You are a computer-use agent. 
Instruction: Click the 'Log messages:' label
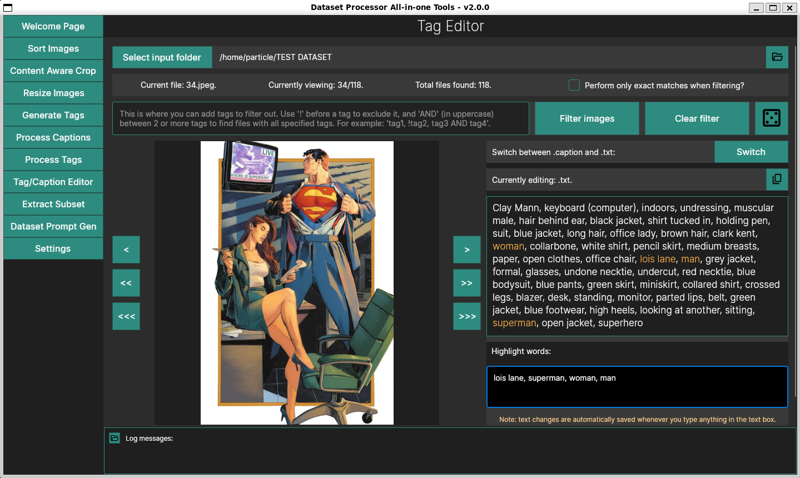[149, 438]
